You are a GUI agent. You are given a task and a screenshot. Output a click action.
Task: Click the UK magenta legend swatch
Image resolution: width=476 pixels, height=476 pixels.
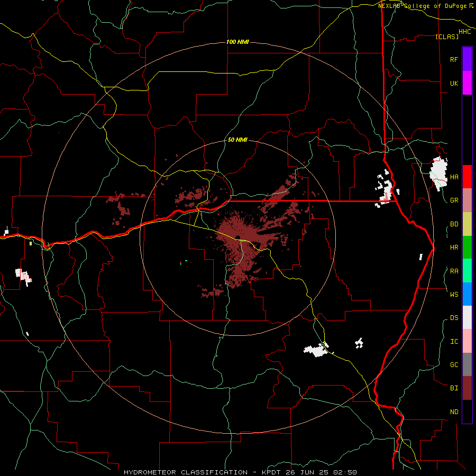pos(467,83)
